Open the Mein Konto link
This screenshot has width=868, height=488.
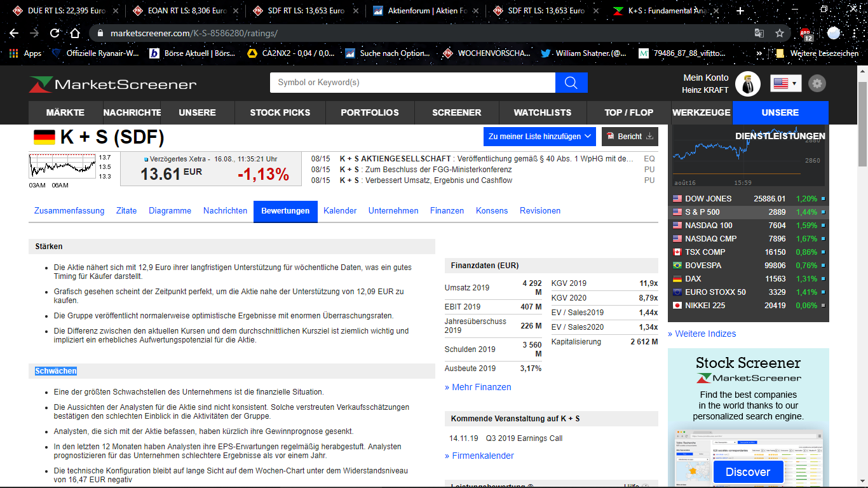pyautogui.click(x=706, y=78)
